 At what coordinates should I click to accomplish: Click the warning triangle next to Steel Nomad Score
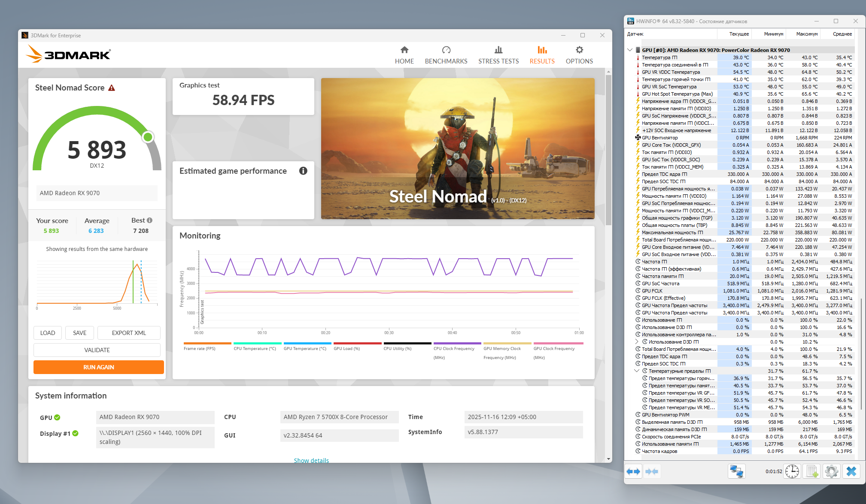click(x=112, y=88)
